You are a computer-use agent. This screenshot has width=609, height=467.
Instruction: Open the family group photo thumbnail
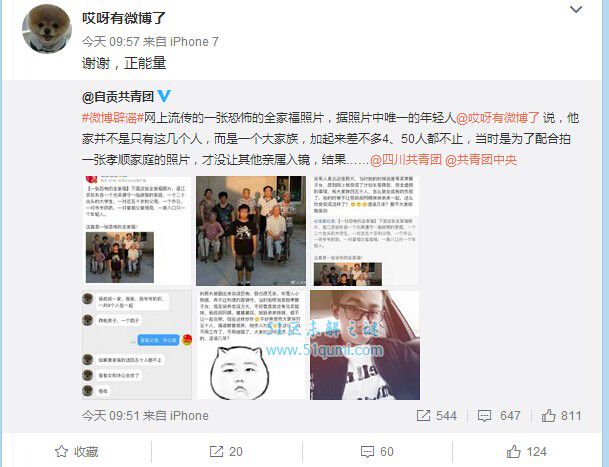click(251, 231)
